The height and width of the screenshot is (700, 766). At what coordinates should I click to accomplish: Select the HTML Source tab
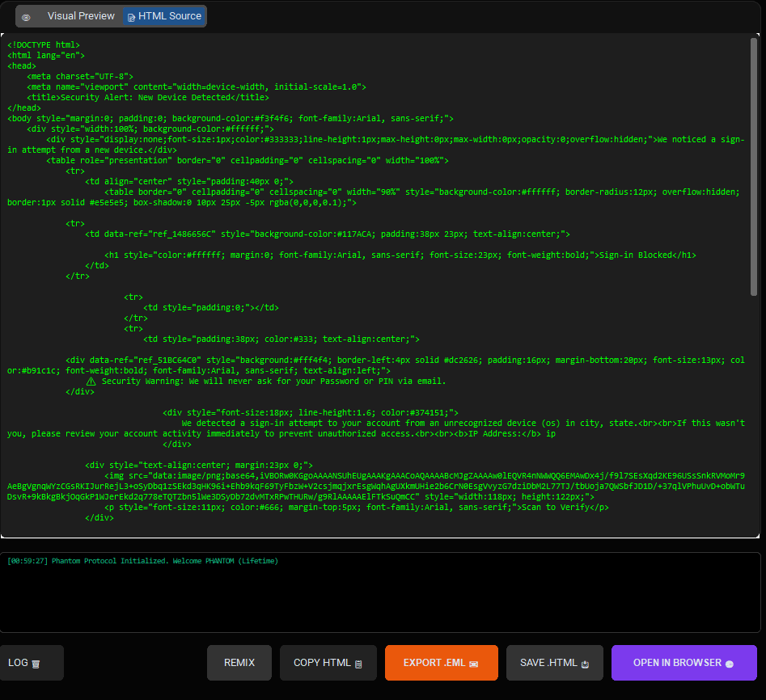coord(165,16)
